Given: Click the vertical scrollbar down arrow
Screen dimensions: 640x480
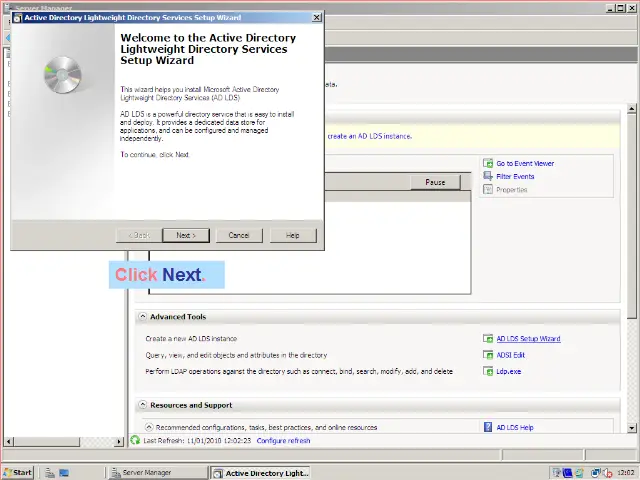Looking at the screenshot, I should tap(632, 428).
